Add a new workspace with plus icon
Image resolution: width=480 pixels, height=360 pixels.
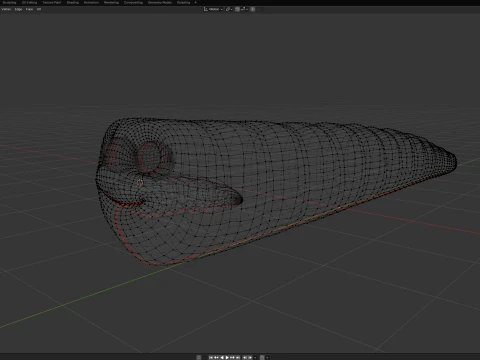pos(195,2)
